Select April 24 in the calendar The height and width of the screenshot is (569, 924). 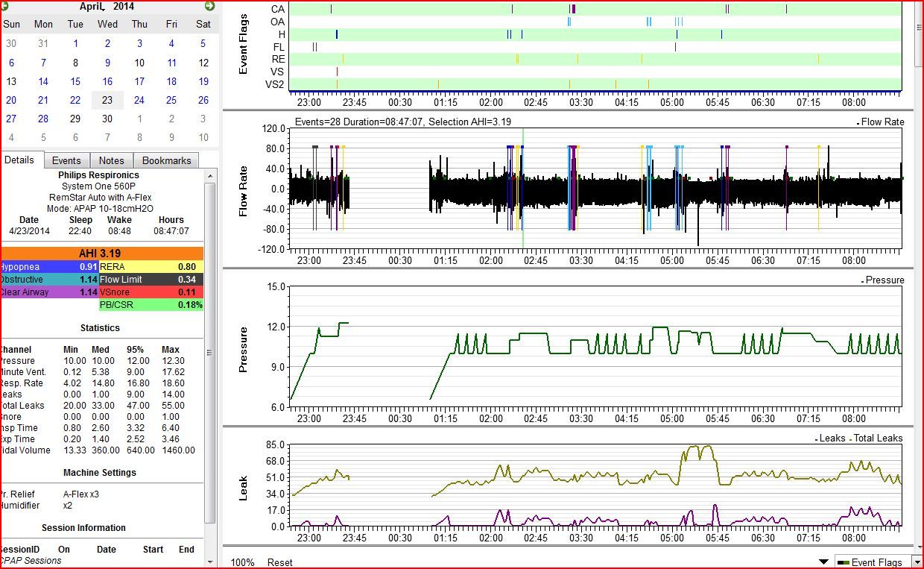pyautogui.click(x=139, y=100)
